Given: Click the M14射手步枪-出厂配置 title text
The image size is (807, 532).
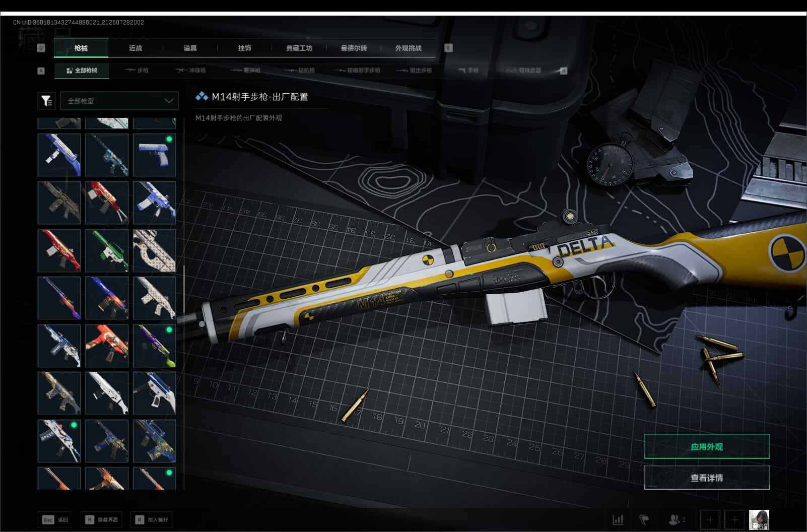Looking at the screenshot, I should [x=260, y=97].
